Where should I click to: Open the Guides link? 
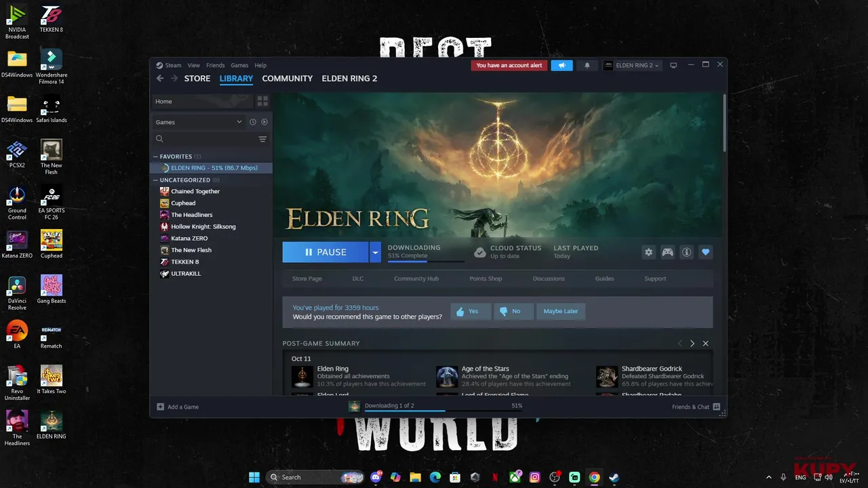[x=605, y=279]
